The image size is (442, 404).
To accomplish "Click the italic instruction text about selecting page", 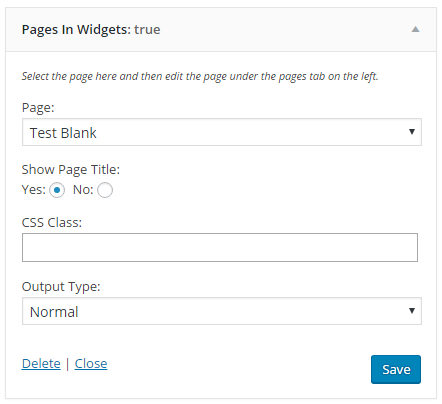I will point(200,76).
